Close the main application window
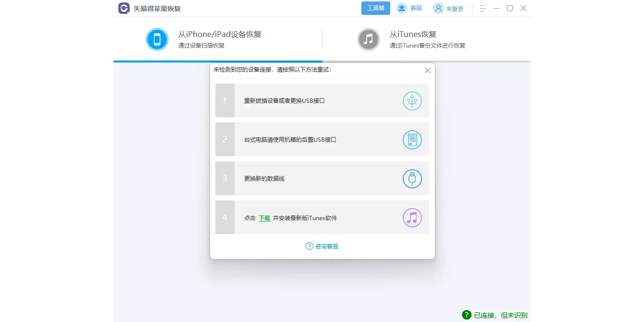 click(x=523, y=8)
